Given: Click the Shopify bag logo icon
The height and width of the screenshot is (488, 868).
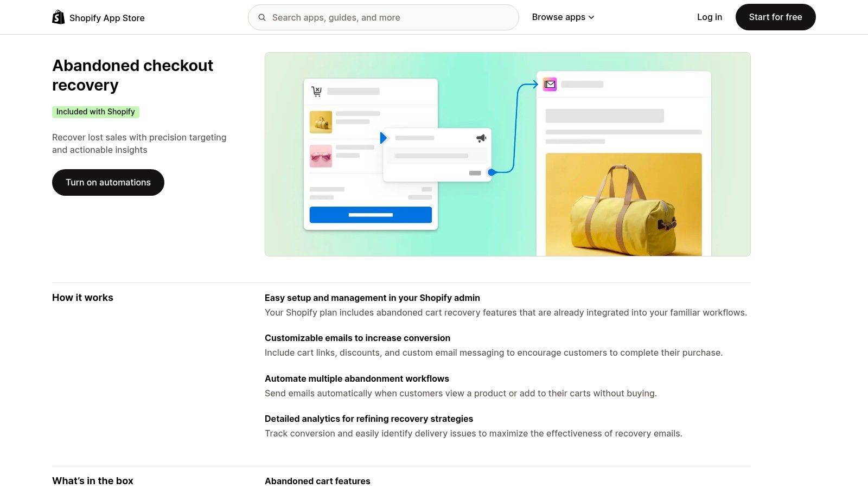Looking at the screenshot, I should tap(58, 17).
